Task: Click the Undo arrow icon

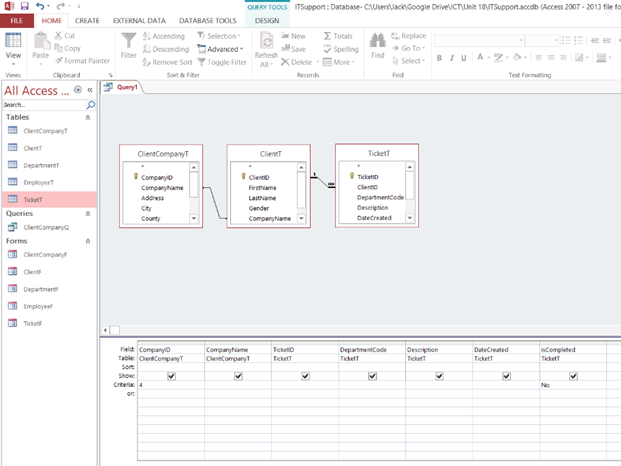Action: (40, 6)
